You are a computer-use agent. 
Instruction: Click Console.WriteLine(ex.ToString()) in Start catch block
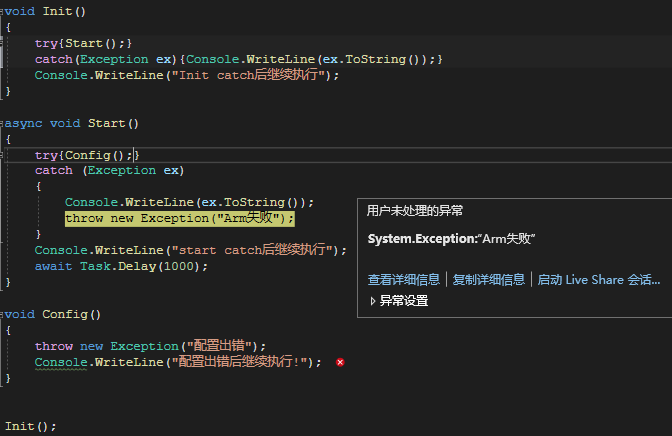[189, 202]
